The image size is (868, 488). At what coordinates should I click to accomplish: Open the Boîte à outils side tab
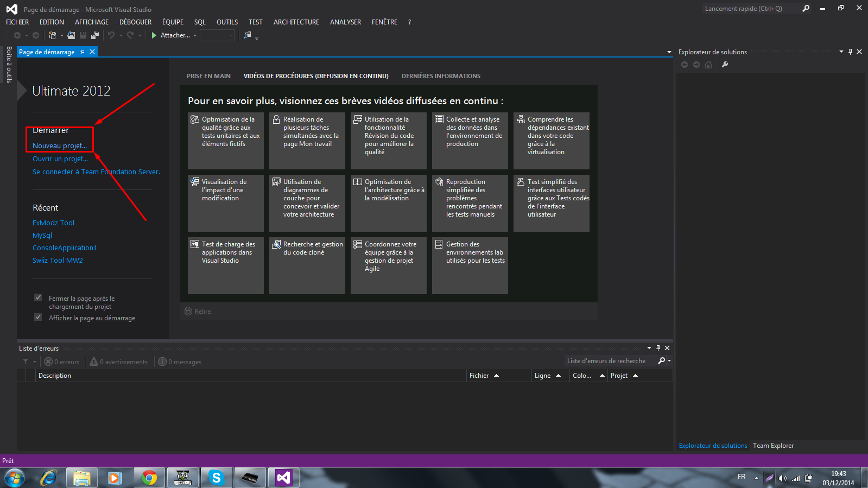[9, 65]
